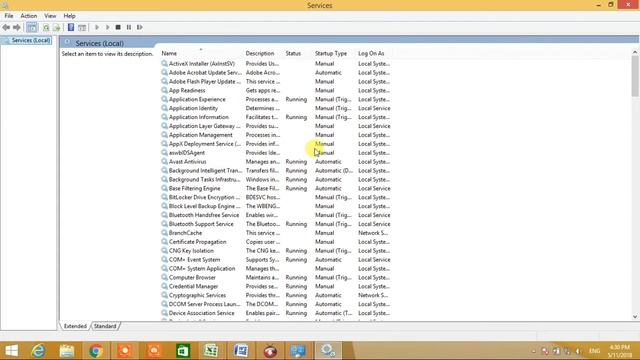Click the Start Service play icon
This screenshot has width=640, height=360.
(97, 27)
